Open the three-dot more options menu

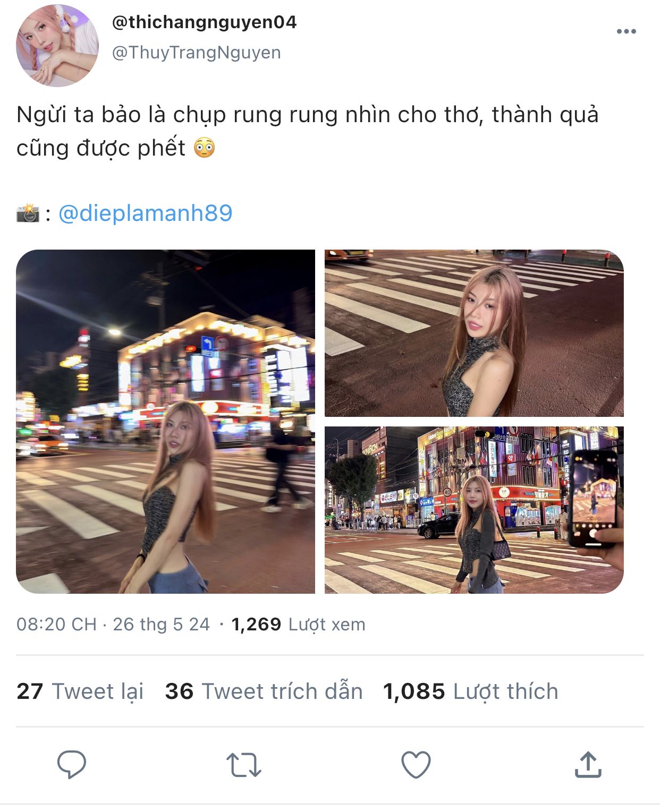click(x=626, y=31)
